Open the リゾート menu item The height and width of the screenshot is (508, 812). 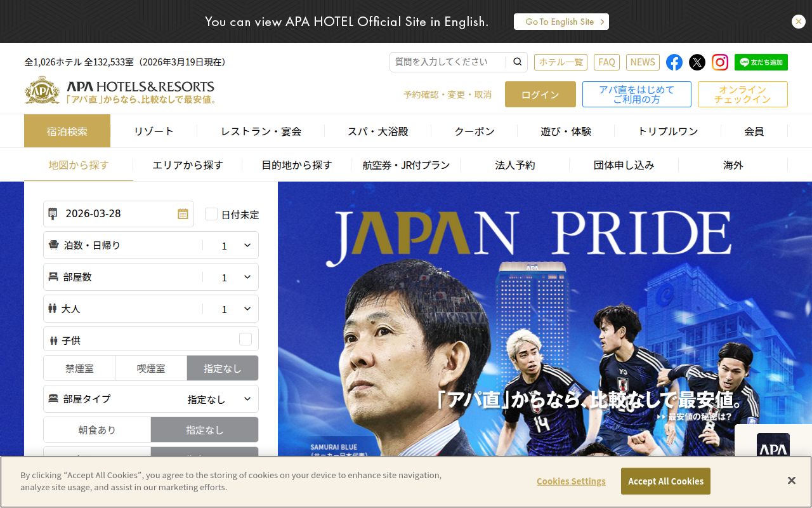pyautogui.click(x=154, y=131)
